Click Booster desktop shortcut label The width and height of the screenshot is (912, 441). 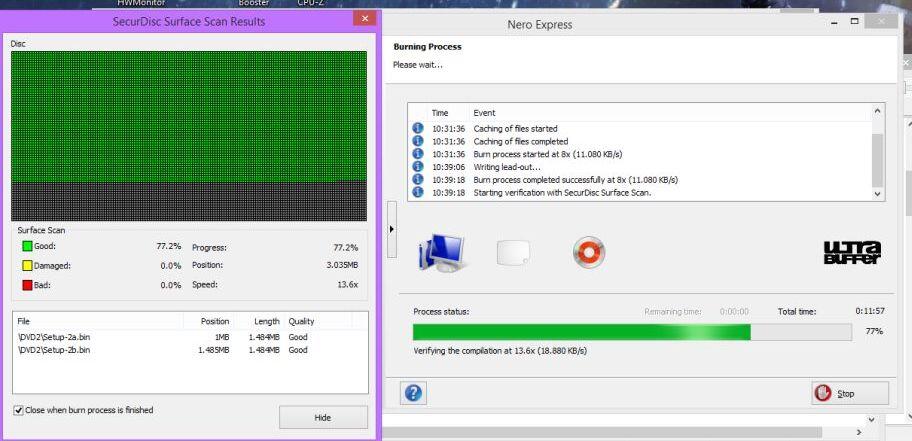coord(254,3)
